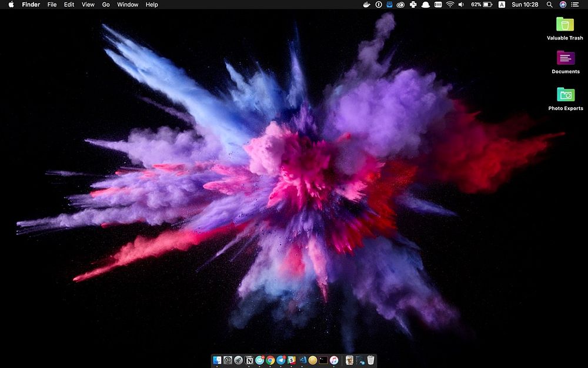Open the Finder application menu
588x368 pixels.
click(31, 5)
